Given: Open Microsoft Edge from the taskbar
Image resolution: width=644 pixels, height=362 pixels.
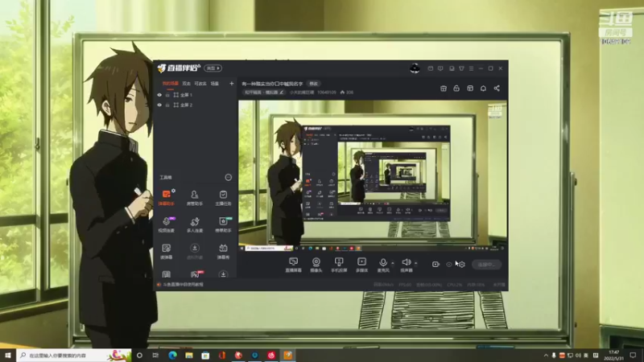Looking at the screenshot, I should [x=172, y=355].
